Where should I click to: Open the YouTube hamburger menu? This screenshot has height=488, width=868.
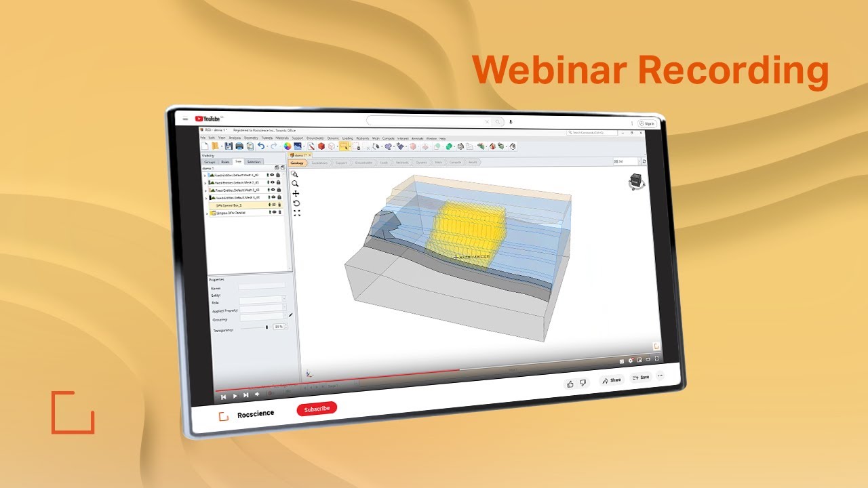pos(185,119)
